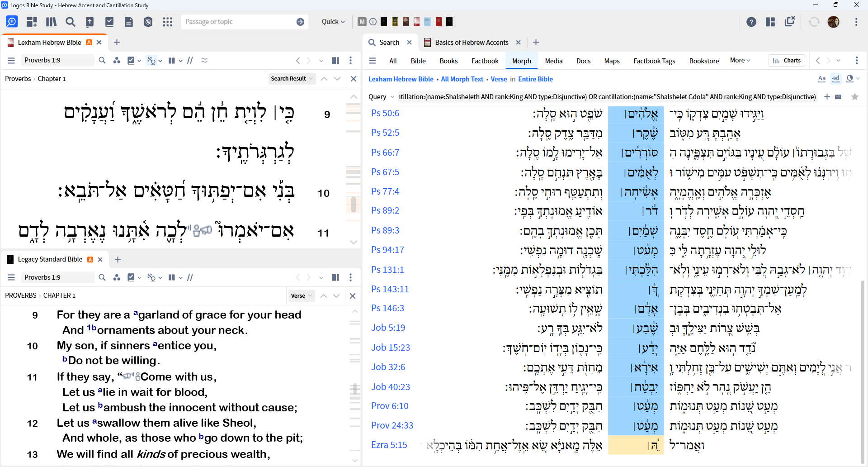Toggle the -ed match all forms option
Viewport: 868px width, 467px height.
click(x=835, y=79)
